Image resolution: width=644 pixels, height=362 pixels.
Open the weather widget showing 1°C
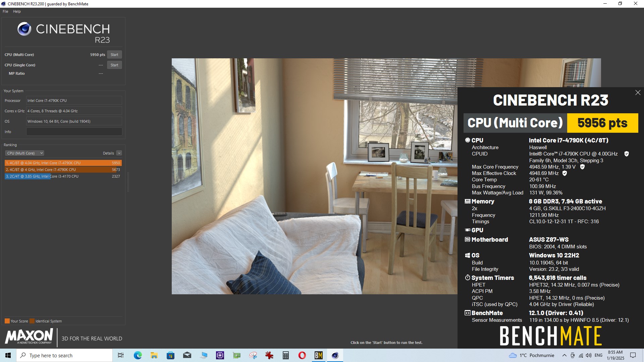click(x=532, y=355)
